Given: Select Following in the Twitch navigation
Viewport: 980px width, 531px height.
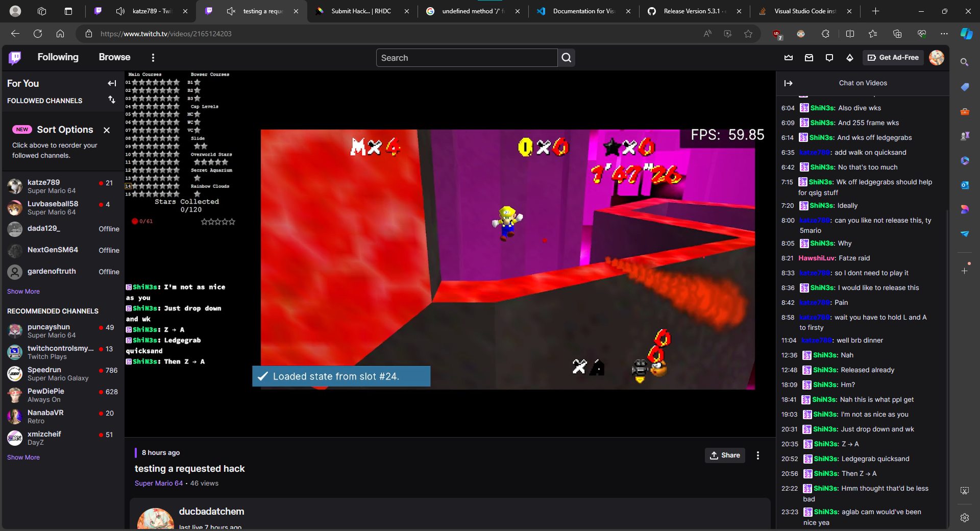Looking at the screenshot, I should click(x=58, y=57).
